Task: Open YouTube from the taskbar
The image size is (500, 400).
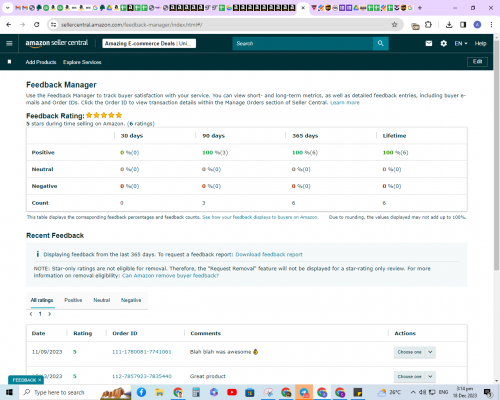Action: tap(232, 392)
